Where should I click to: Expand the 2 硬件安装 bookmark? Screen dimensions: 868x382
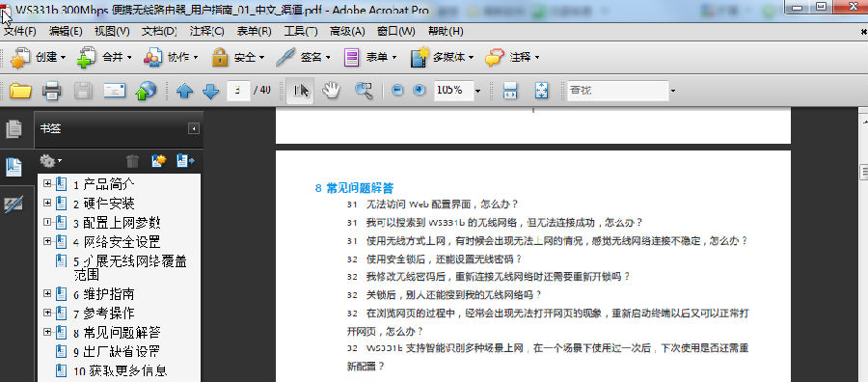[x=47, y=203]
